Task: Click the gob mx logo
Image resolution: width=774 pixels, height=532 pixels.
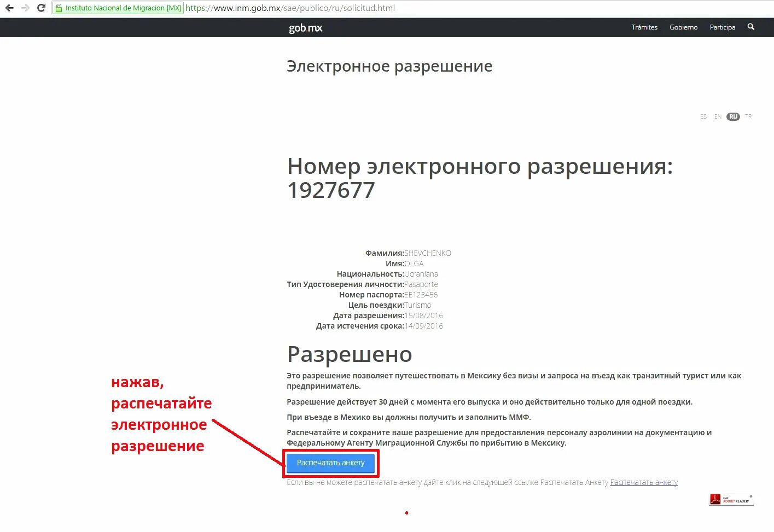Action: 305,28
